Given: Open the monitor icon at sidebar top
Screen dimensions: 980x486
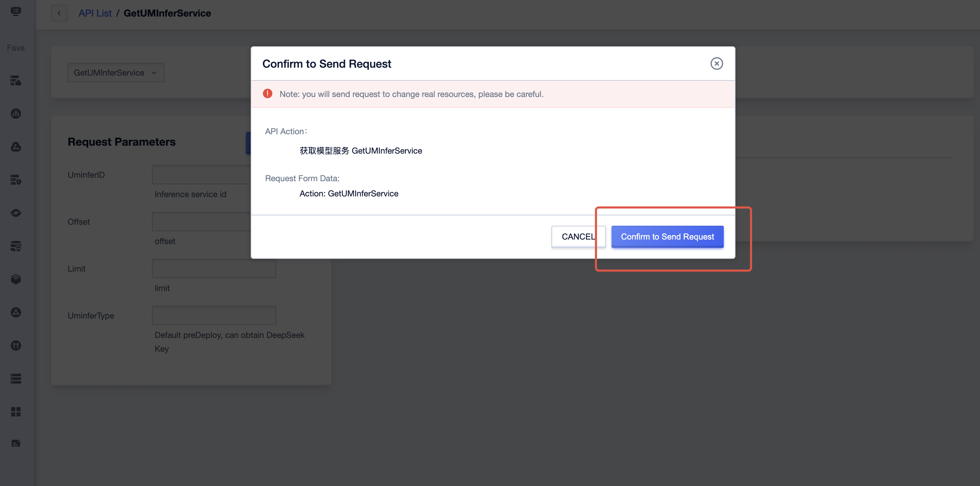Looking at the screenshot, I should click(x=16, y=11).
